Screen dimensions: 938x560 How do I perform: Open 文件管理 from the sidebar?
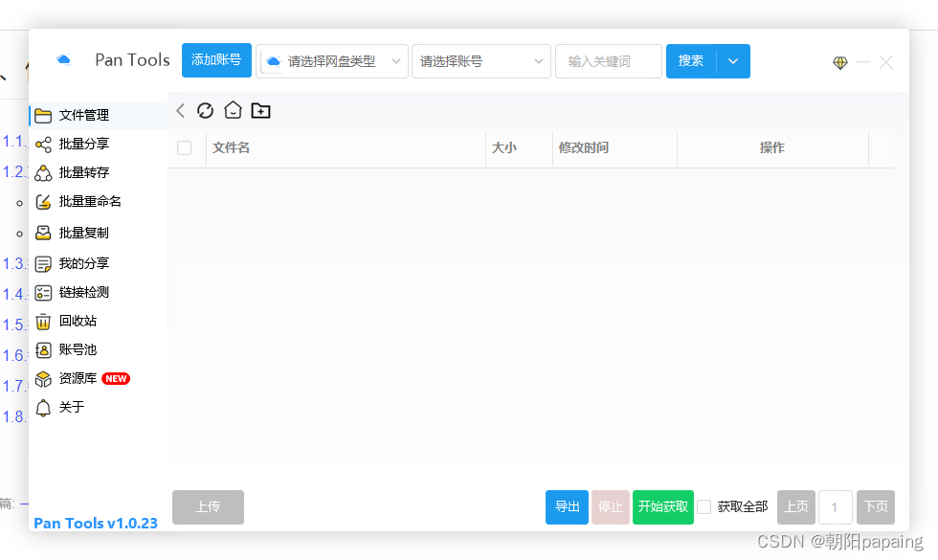(x=99, y=115)
